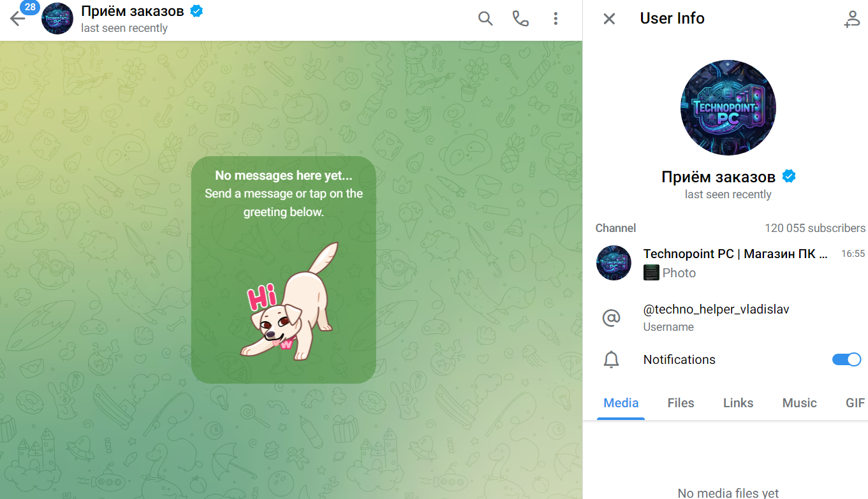This screenshot has height=499, width=868.
Task: Open the three-dot more options menu
Action: [555, 18]
